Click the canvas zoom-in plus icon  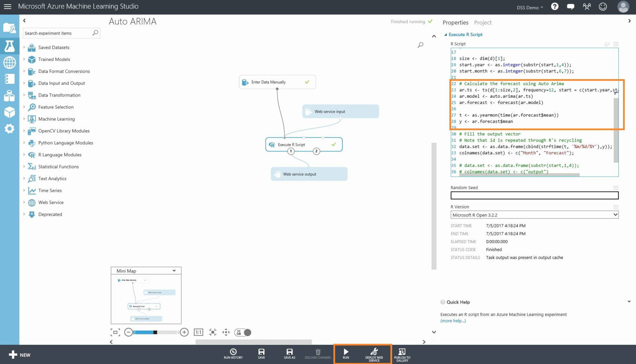click(184, 332)
